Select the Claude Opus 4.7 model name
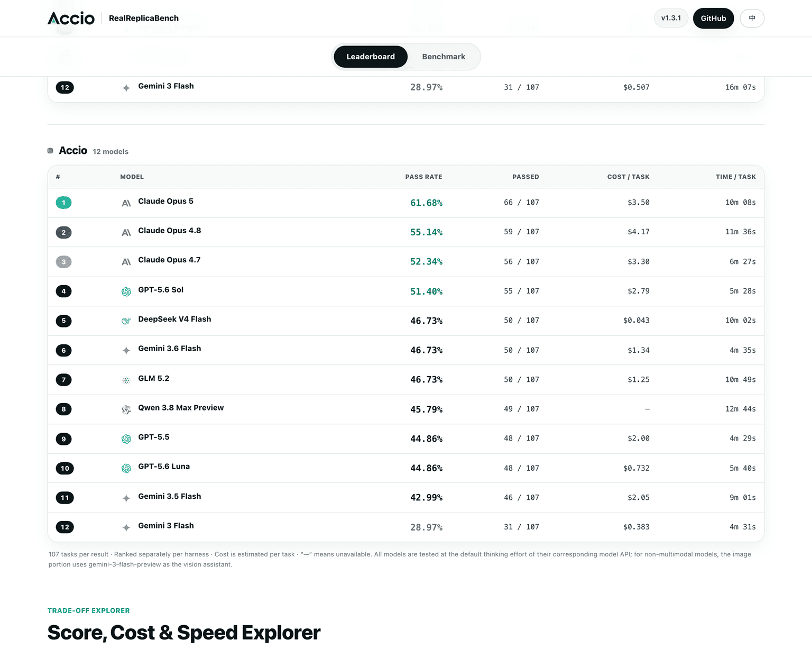The height and width of the screenshot is (649, 812). pyautogui.click(x=169, y=260)
